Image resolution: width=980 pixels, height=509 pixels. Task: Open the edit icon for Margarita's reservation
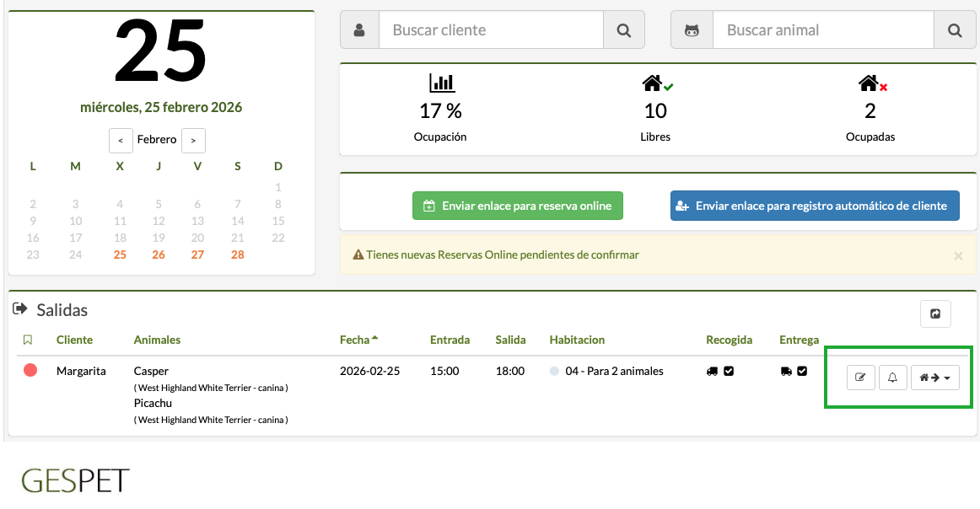(860, 378)
